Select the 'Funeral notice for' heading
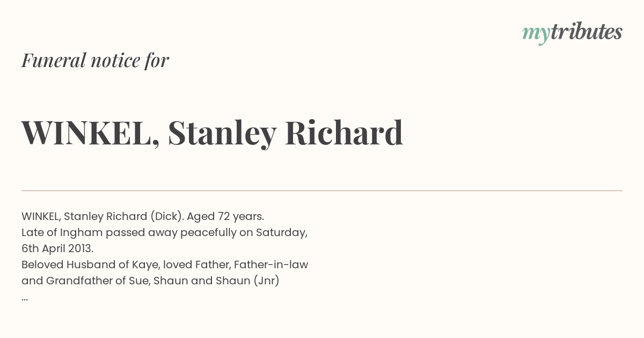644x338 pixels. click(95, 60)
